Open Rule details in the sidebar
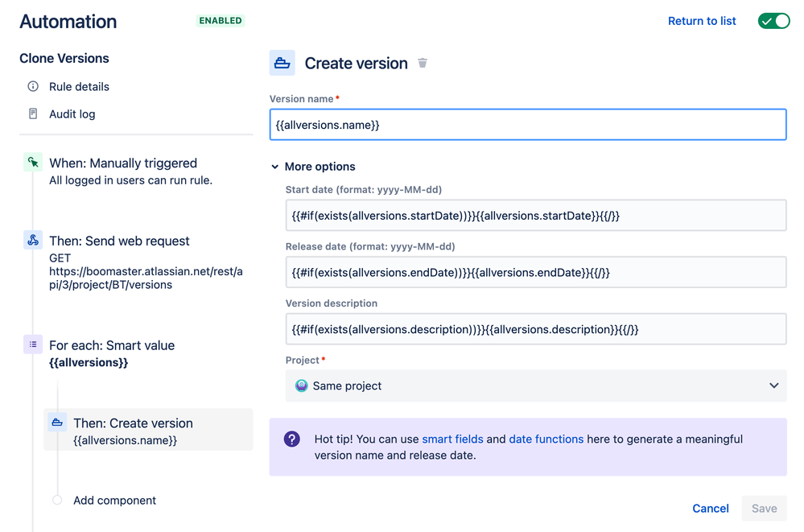Image resolution: width=804 pixels, height=532 pixels. point(79,86)
